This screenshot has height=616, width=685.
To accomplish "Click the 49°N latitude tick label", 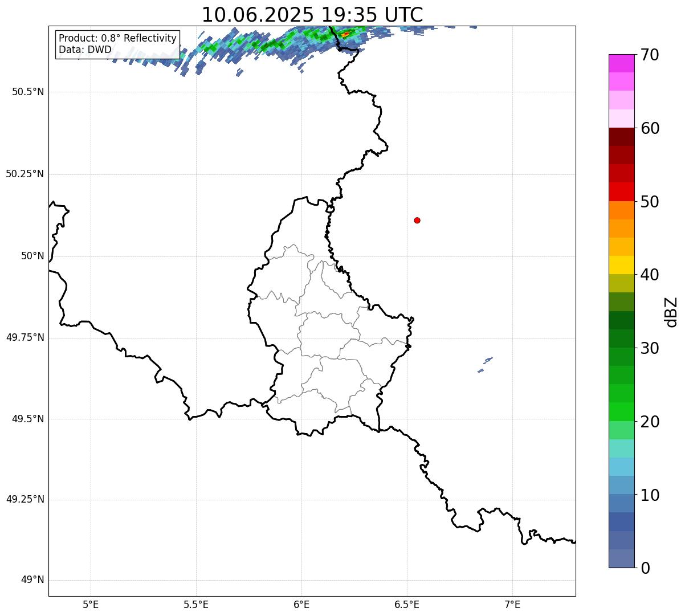I will pyautogui.click(x=32, y=580).
